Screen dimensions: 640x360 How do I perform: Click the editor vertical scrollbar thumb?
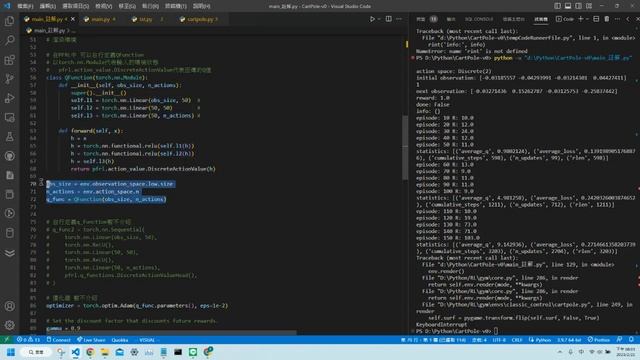405,148
